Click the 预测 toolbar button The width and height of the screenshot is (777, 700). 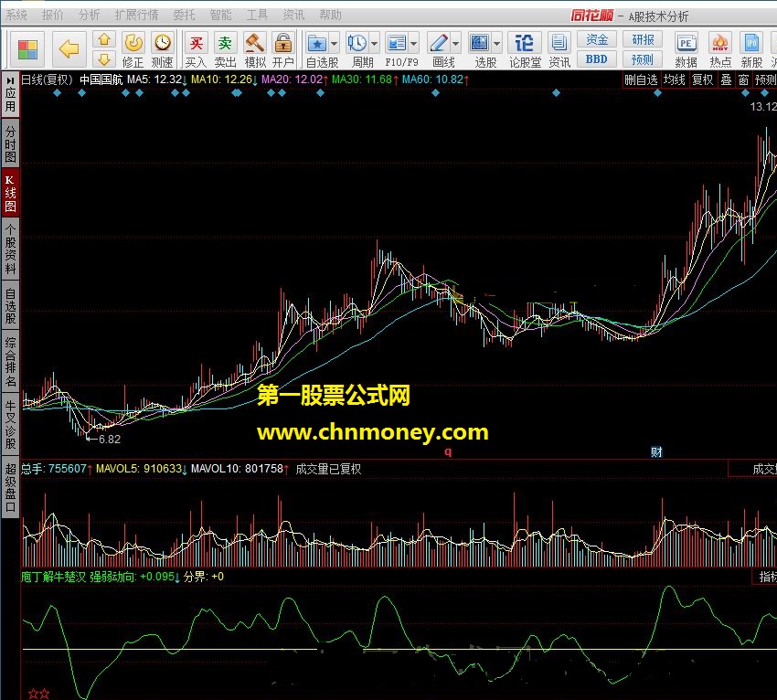point(643,59)
